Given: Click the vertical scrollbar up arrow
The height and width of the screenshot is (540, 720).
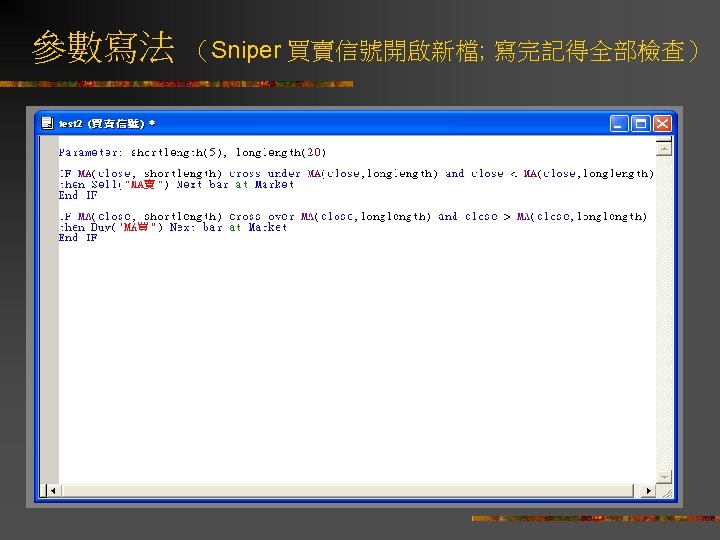Looking at the screenshot, I should pos(664,148).
